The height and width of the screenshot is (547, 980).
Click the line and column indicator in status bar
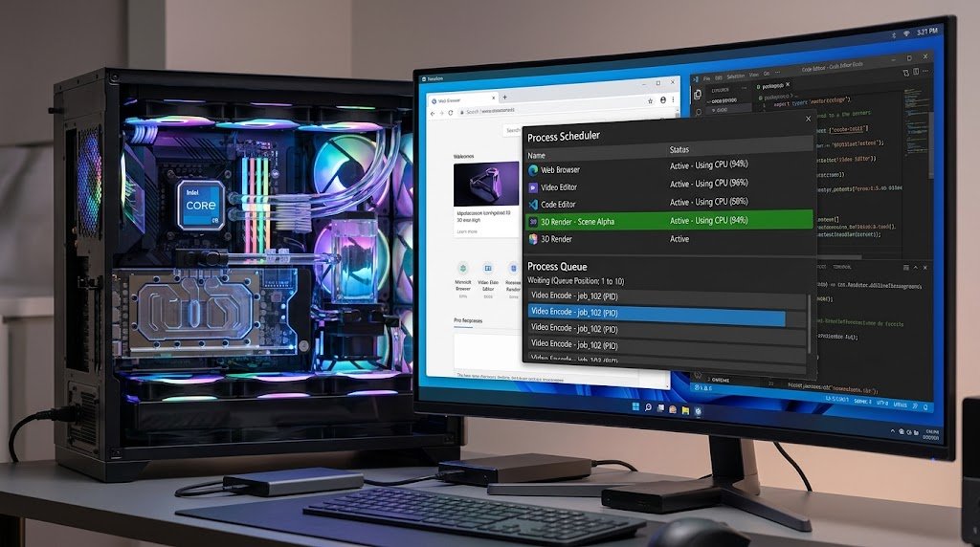click(x=837, y=399)
